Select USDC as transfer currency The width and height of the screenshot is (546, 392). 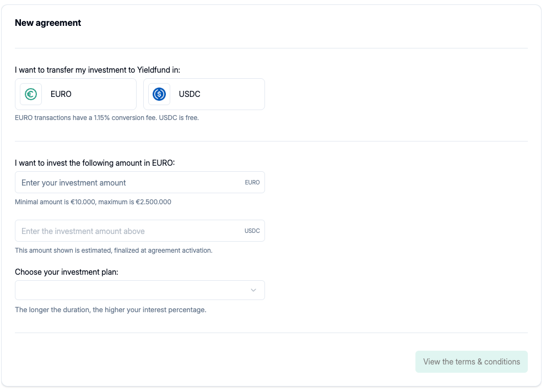(x=204, y=94)
